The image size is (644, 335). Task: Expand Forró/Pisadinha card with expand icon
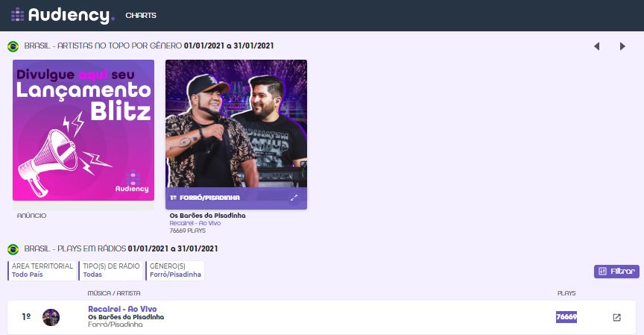tap(294, 198)
